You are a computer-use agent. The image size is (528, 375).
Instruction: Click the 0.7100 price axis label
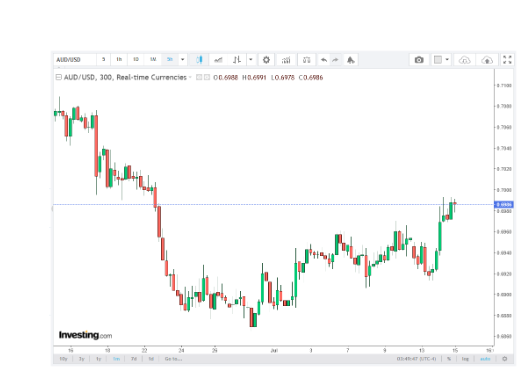(x=504, y=86)
